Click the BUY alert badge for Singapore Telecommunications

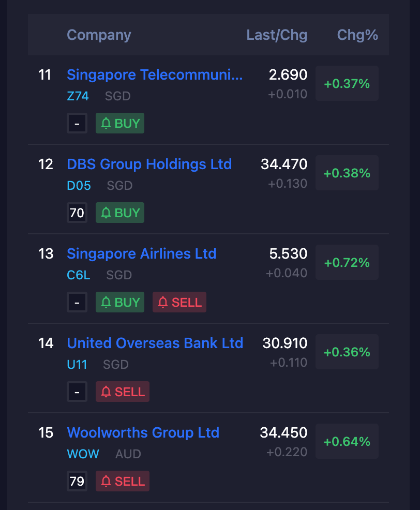coord(119,123)
